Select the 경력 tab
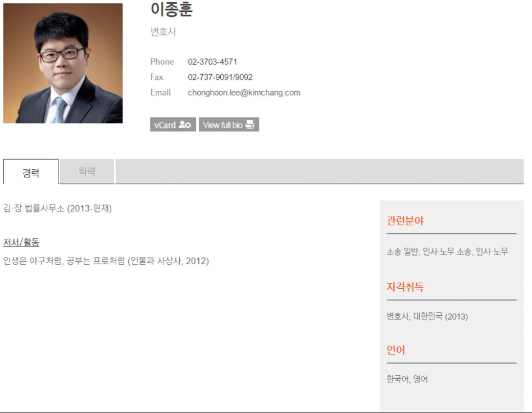Image resolution: width=532 pixels, height=413 pixels. (x=31, y=172)
